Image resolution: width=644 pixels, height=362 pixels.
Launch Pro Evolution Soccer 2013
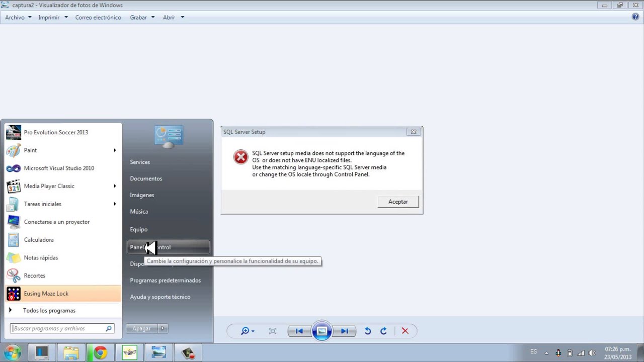coord(63,132)
